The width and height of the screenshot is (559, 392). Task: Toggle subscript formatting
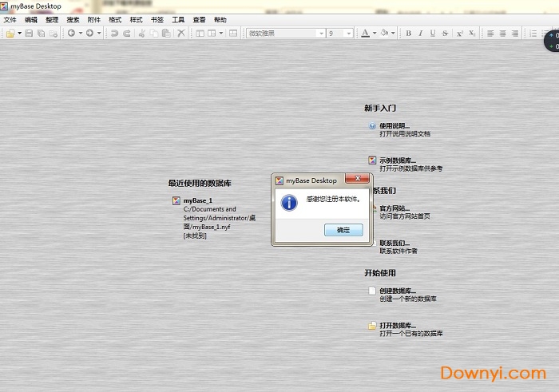(x=472, y=34)
